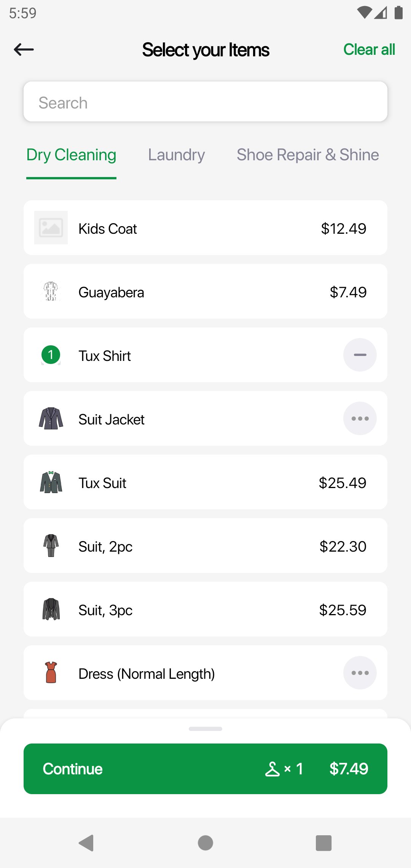Tap the Guayabera shirt icon

click(x=51, y=292)
